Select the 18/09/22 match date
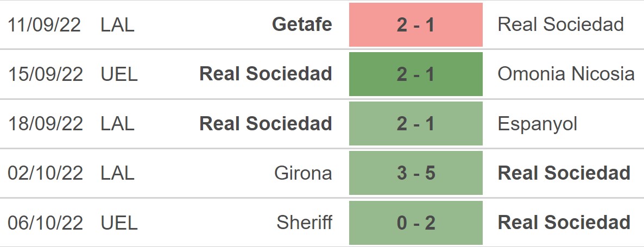This screenshot has height=247, width=644. point(46,124)
